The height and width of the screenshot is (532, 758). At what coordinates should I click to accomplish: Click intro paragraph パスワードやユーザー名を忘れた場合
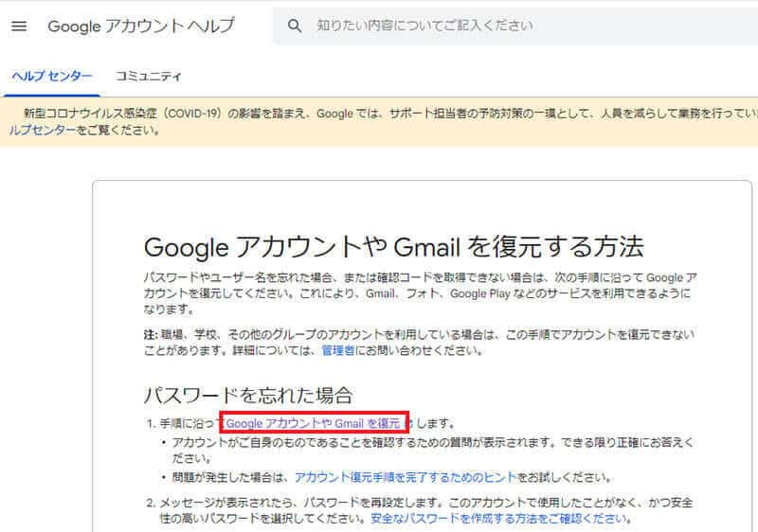(420, 293)
